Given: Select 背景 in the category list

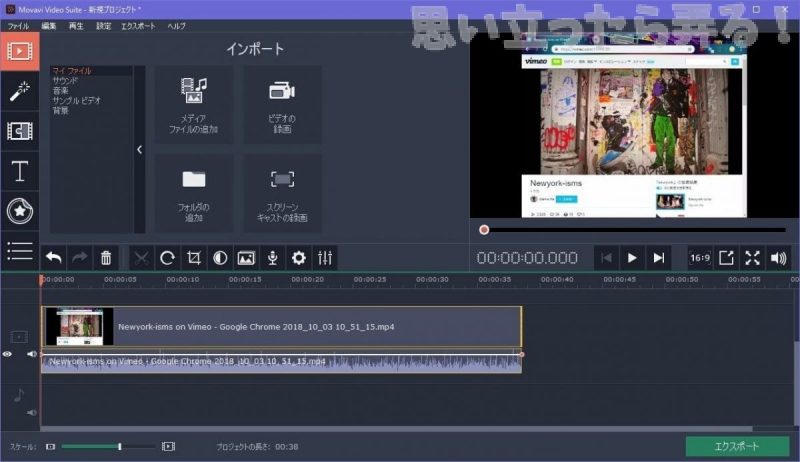Looking at the screenshot, I should point(60,110).
